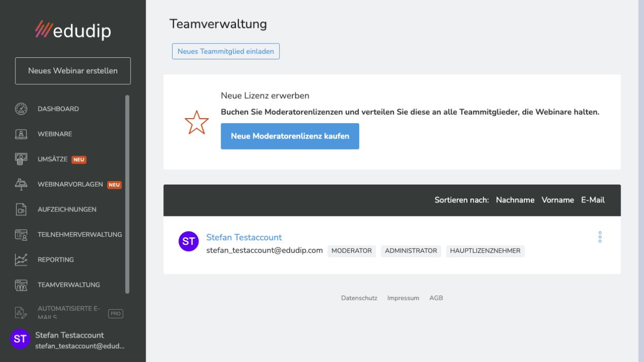Click stefan_testaccount@edudip.com in team row
The height and width of the screenshot is (362, 644).
[x=264, y=250]
